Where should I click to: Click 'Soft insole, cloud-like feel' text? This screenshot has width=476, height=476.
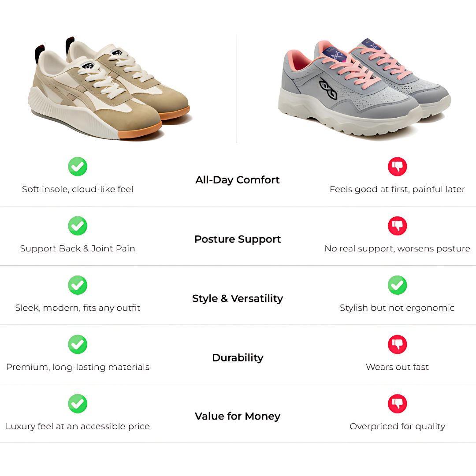coord(78,190)
